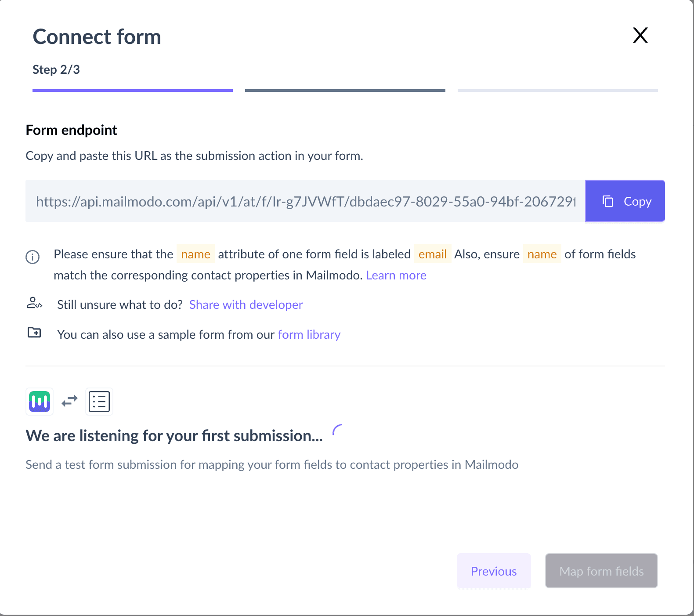Click the X icon to close the dialog
Screen dimensions: 694x616
[640, 36]
